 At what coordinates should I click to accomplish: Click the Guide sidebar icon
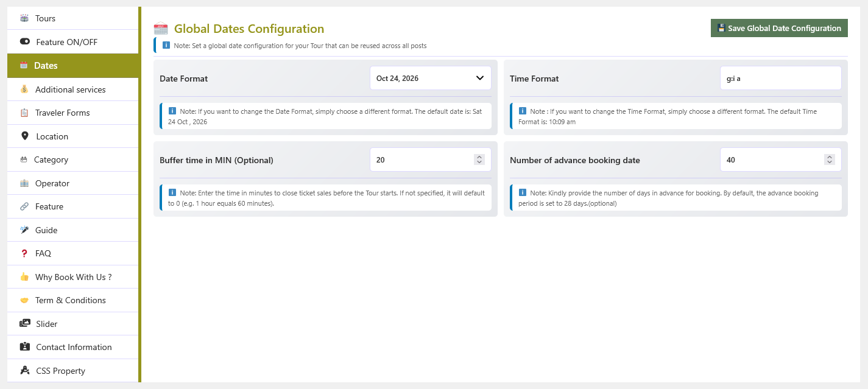coord(24,230)
